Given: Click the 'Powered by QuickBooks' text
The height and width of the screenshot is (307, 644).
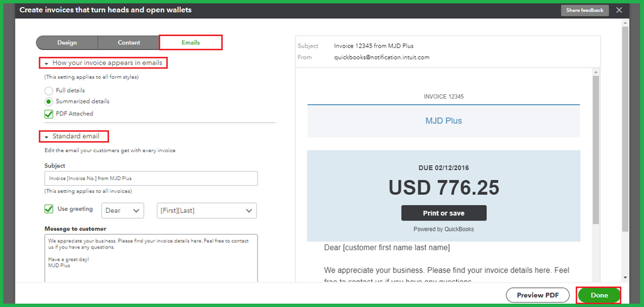Looking at the screenshot, I should coord(443,230).
